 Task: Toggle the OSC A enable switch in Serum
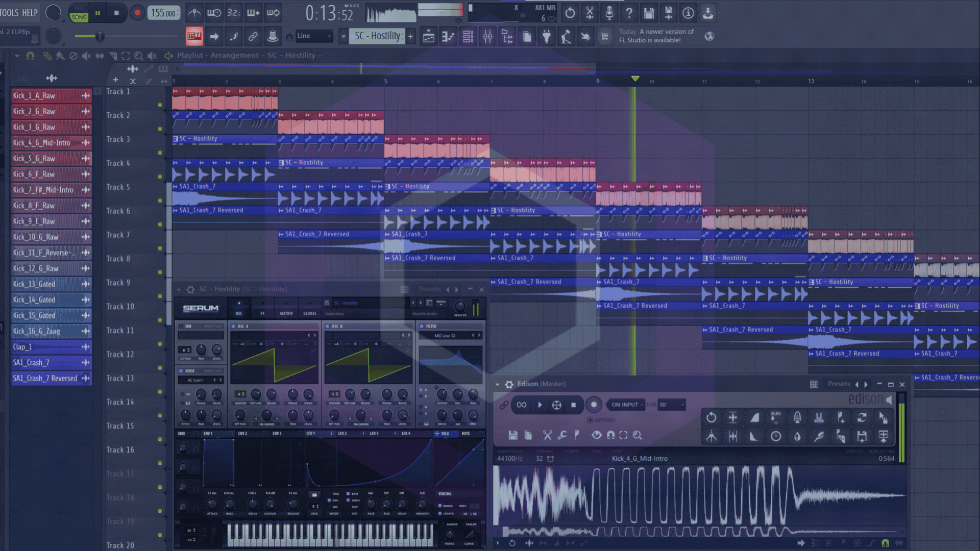(233, 326)
